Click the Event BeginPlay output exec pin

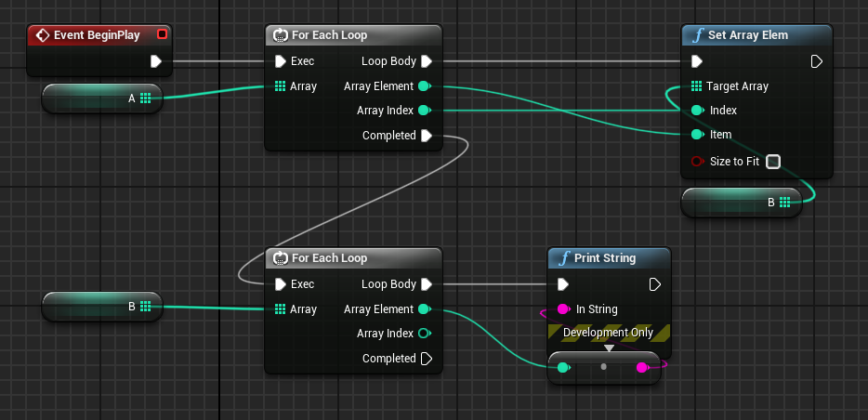click(156, 61)
